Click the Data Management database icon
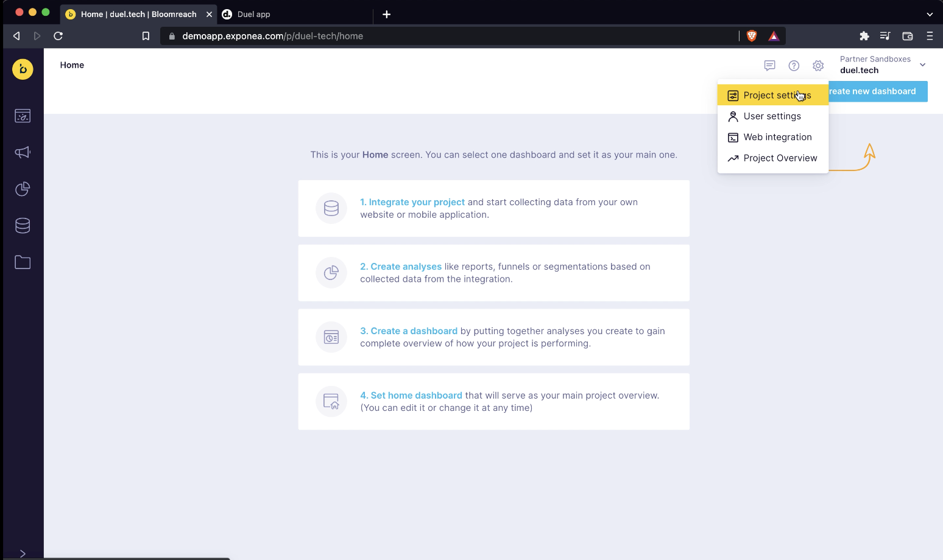Viewport: 943px width, 560px height. click(x=23, y=225)
